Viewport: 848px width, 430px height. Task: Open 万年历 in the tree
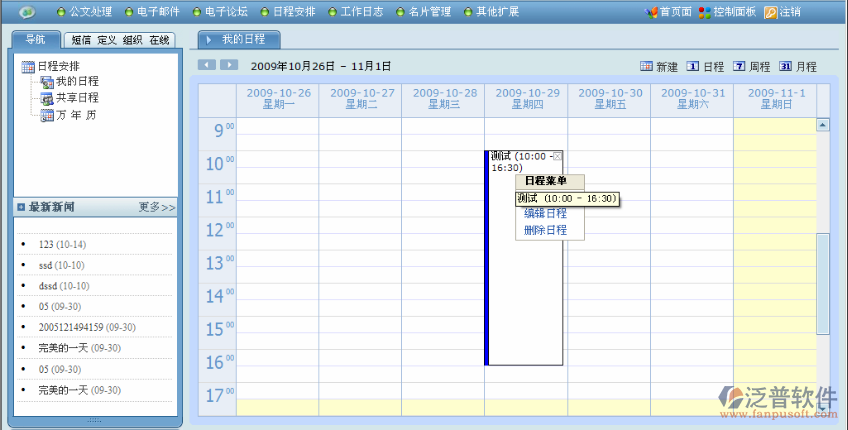point(69,115)
